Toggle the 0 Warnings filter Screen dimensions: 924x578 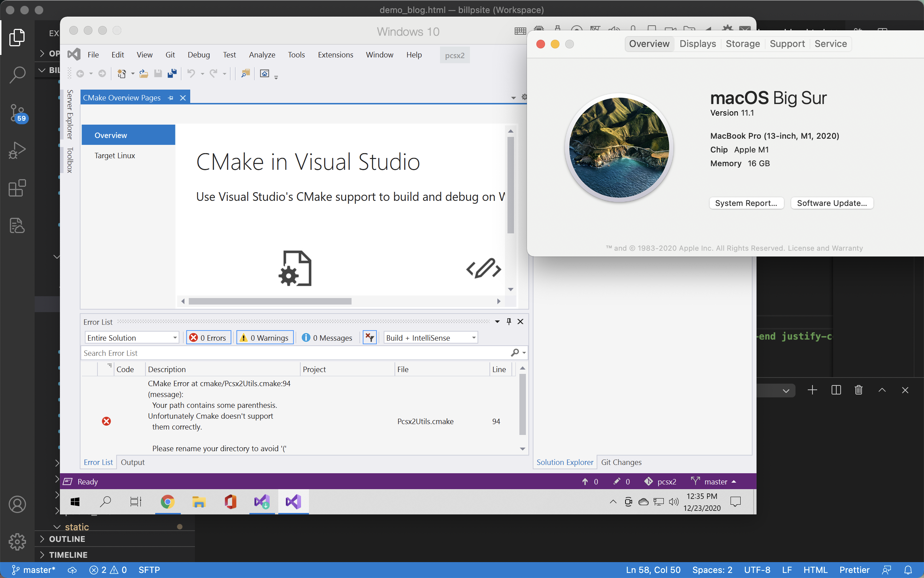point(265,337)
